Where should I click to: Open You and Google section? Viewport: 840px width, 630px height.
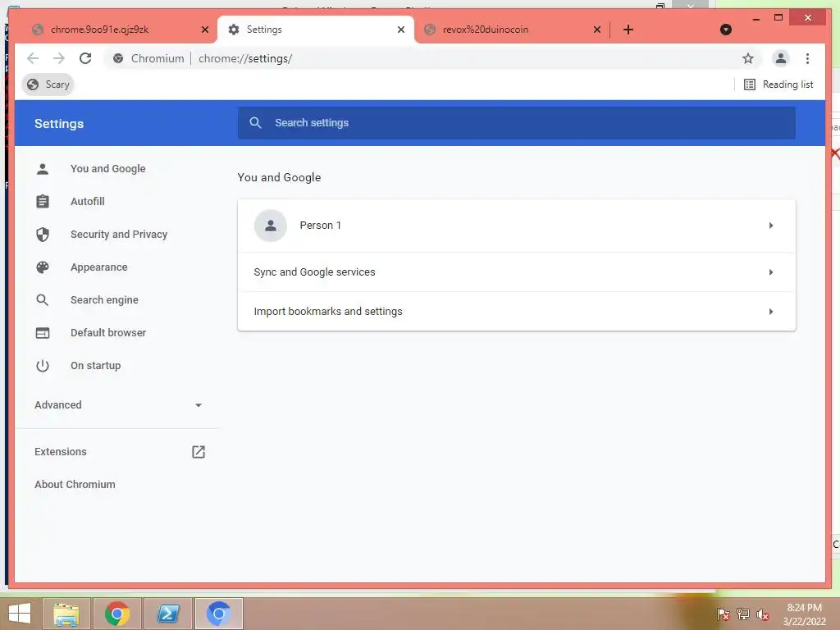(x=107, y=169)
